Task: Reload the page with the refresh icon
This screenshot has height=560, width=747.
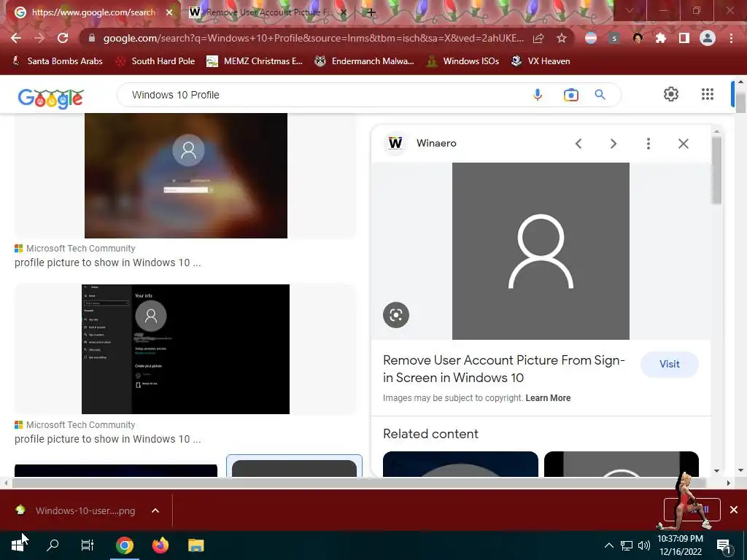Action: tap(63, 38)
